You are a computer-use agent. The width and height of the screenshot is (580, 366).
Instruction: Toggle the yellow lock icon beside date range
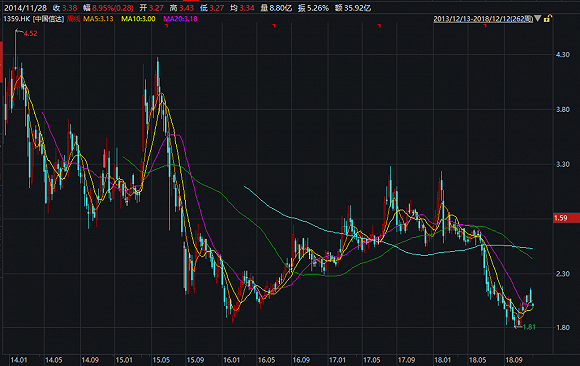coord(548,18)
